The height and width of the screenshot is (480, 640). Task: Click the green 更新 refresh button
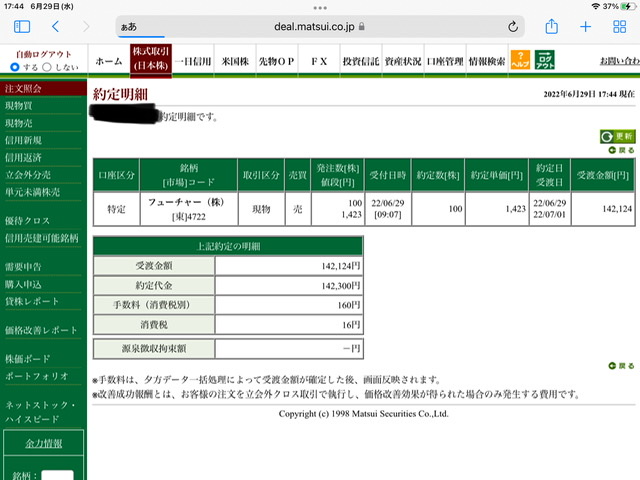[x=617, y=136]
